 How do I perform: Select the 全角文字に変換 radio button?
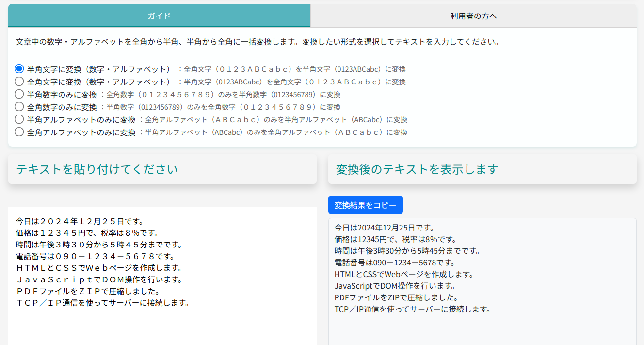(x=19, y=81)
